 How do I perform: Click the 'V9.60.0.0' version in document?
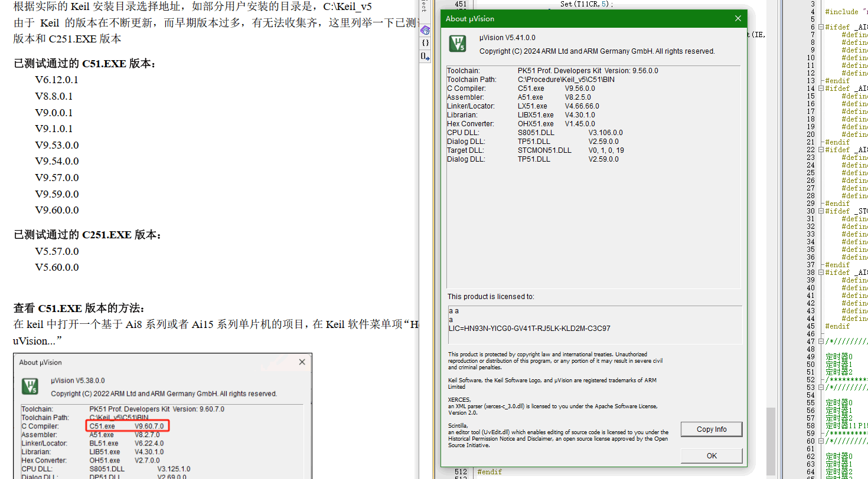[x=57, y=210]
